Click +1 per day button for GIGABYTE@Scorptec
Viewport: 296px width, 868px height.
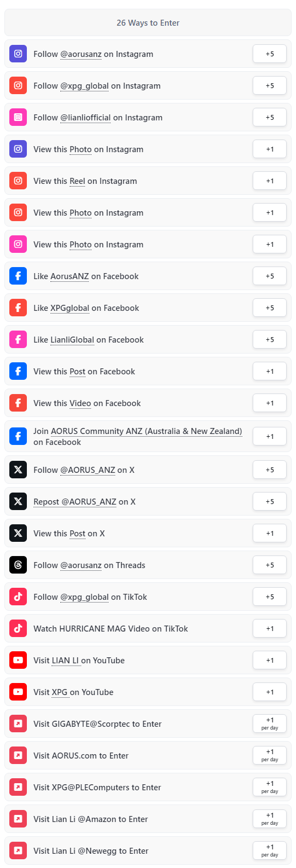pyautogui.click(x=270, y=724)
